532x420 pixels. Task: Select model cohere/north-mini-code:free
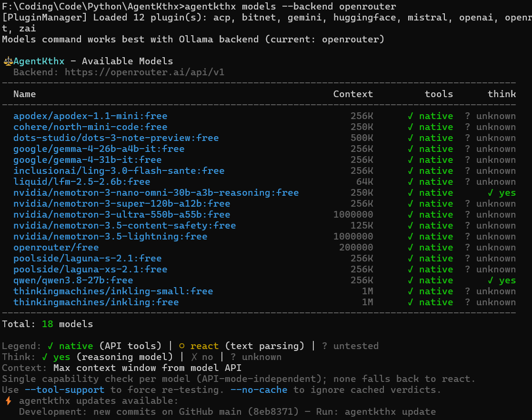click(90, 127)
